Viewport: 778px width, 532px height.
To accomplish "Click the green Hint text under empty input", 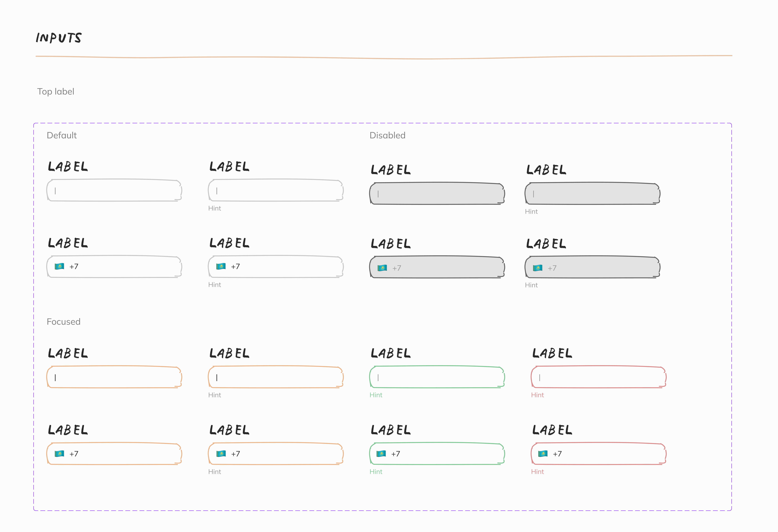I will [x=376, y=395].
